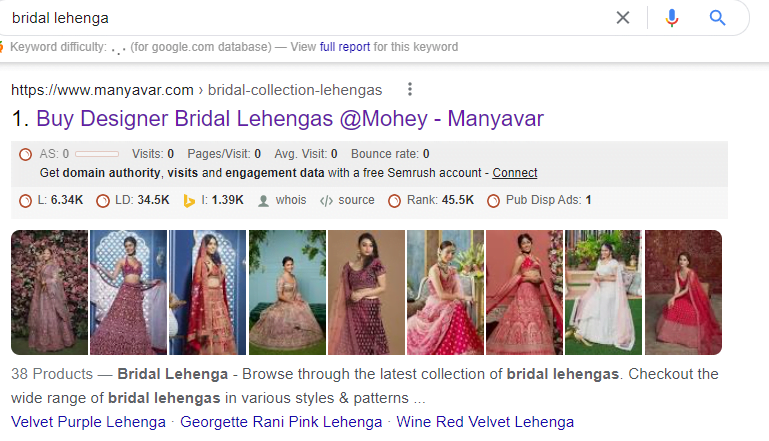Click the Rank 45.5K circle icon
Image resolution: width=769 pixels, height=441 pixels.
(x=394, y=201)
